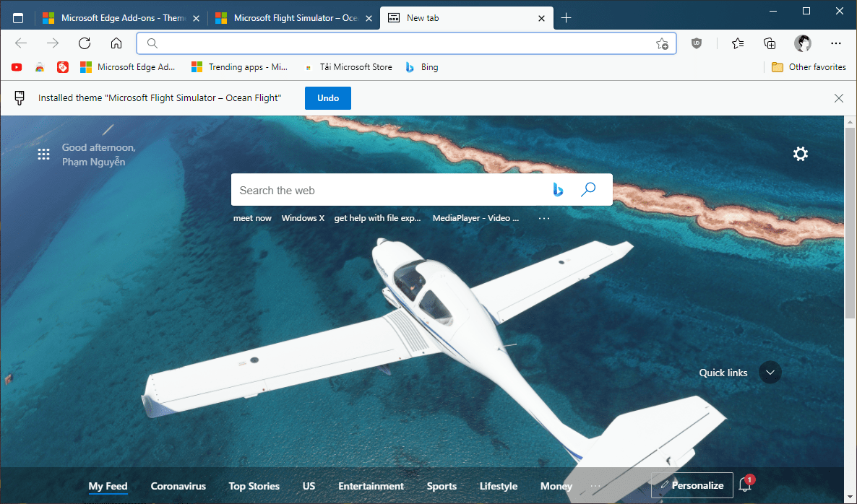
Task: Open the Other favorites folder
Action: coord(808,66)
